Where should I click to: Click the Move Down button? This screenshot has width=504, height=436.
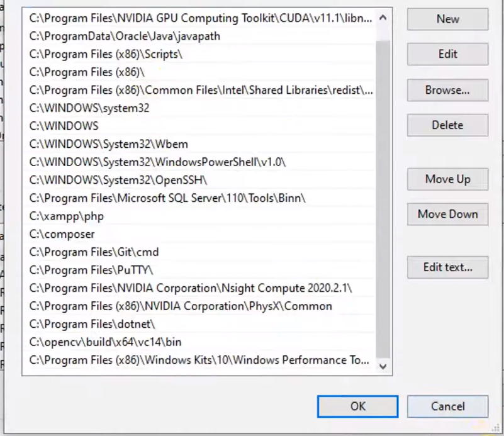click(x=448, y=214)
